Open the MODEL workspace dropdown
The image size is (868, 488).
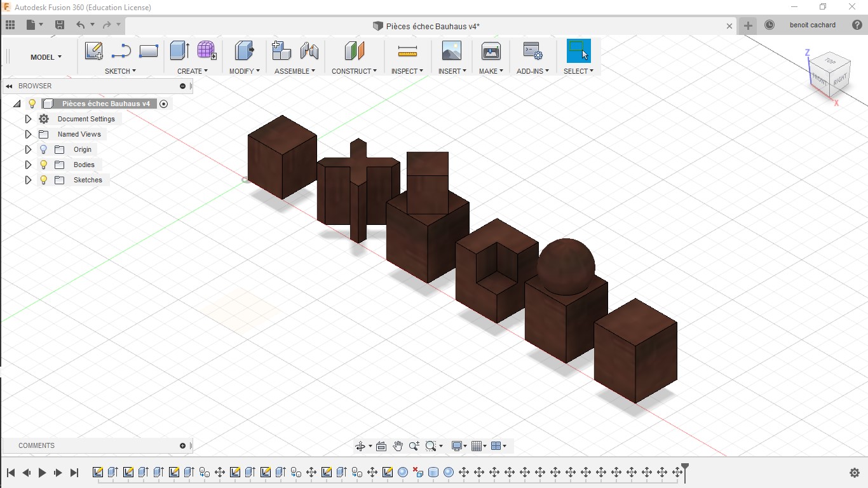46,57
